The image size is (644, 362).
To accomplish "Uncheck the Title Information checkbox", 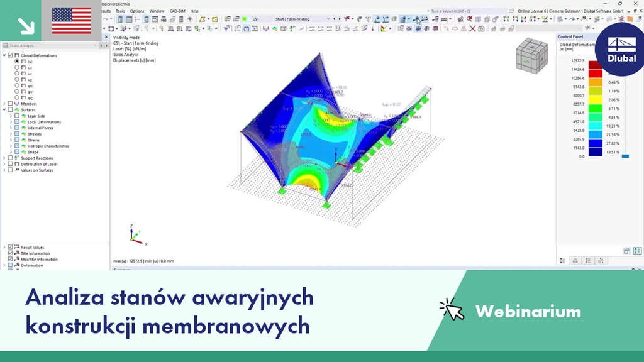I will pyautogui.click(x=10, y=253).
